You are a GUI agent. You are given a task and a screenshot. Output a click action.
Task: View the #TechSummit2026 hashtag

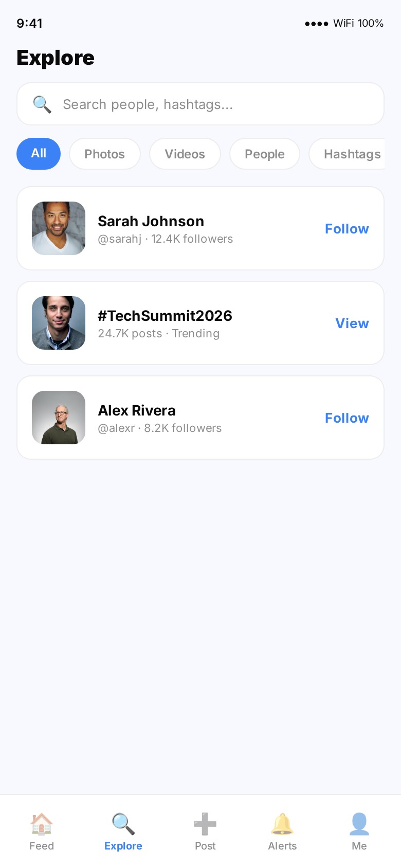pos(352,323)
